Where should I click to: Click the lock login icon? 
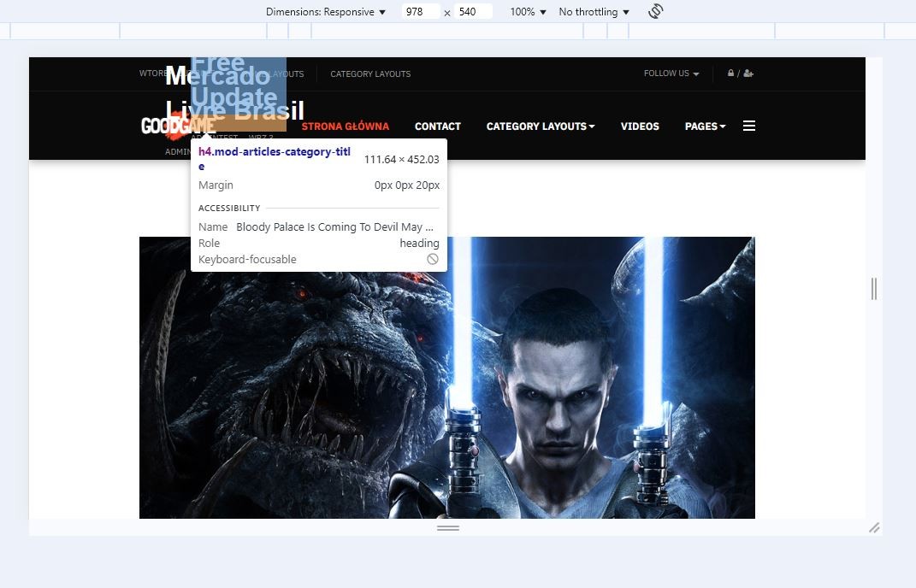pyautogui.click(x=730, y=73)
